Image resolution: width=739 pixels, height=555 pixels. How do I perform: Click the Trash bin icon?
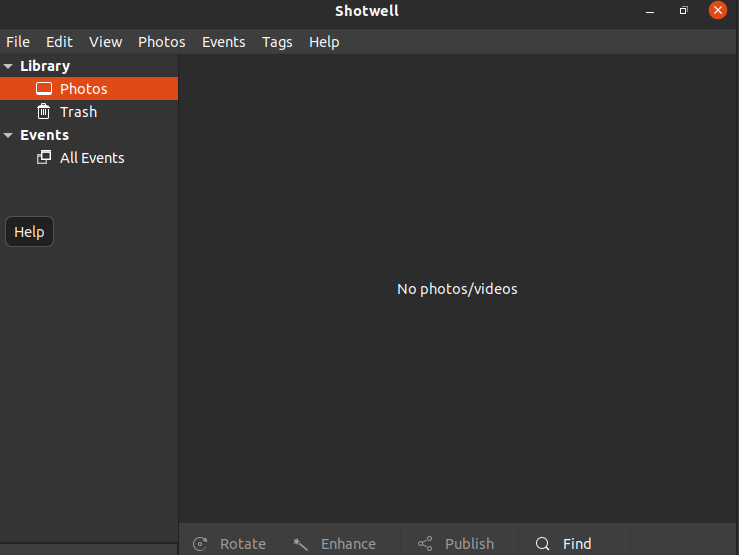click(43, 112)
